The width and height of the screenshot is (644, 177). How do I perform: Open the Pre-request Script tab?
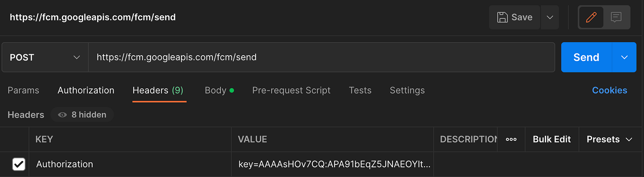point(291,90)
